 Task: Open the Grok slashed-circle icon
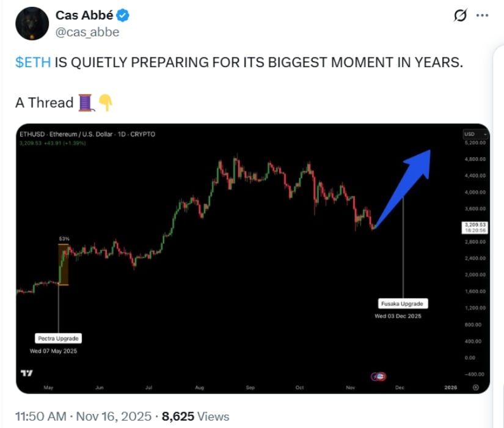click(x=460, y=17)
